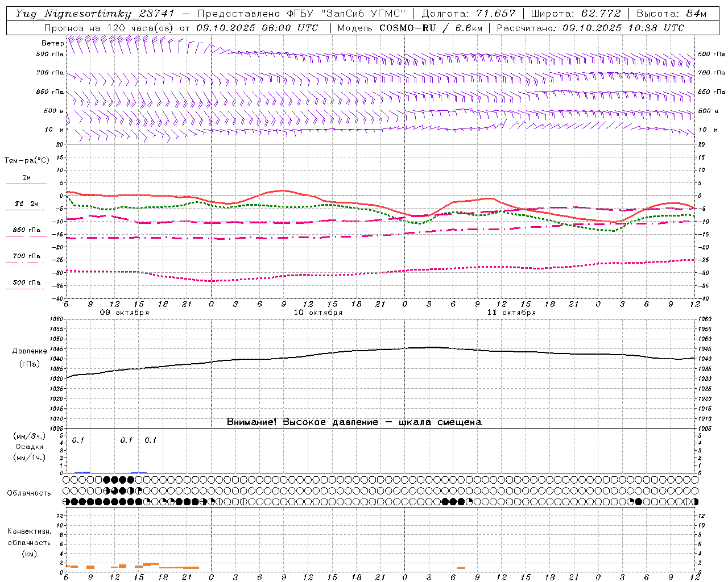728x582 pixels.
Task: Click the Широта: 62.772 value
Action: (x=576, y=14)
